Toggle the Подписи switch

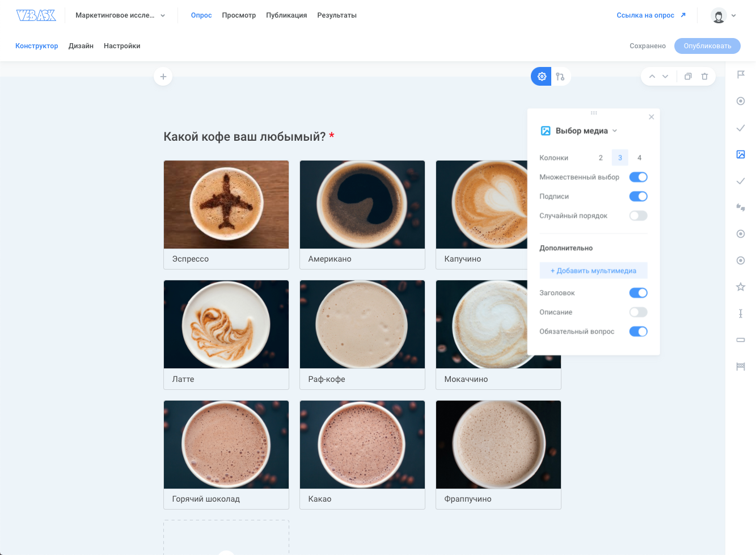coord(638,196)
